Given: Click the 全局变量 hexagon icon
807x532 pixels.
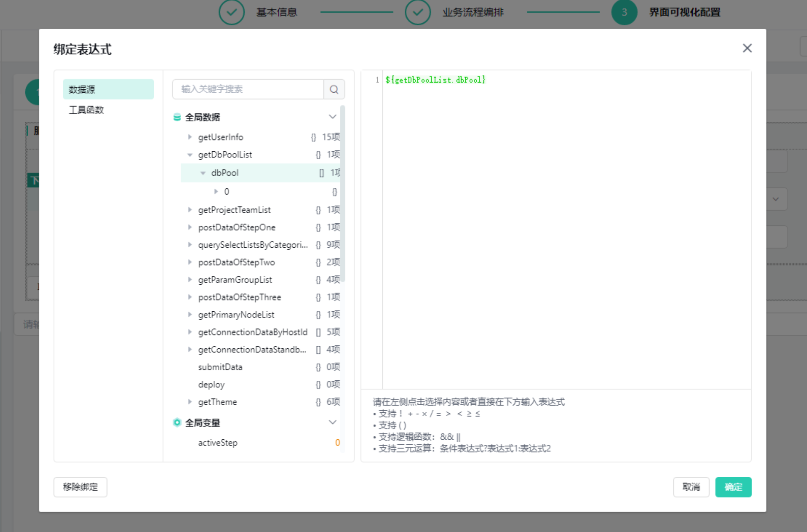Looking at the screenshot, I should point(177,423).
